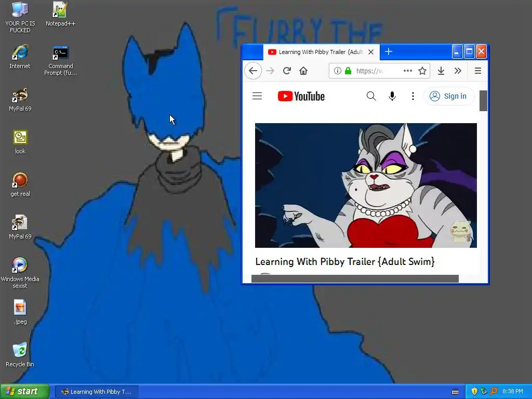Open the 'get real' desktop shortcut

(x=20, y=184)
